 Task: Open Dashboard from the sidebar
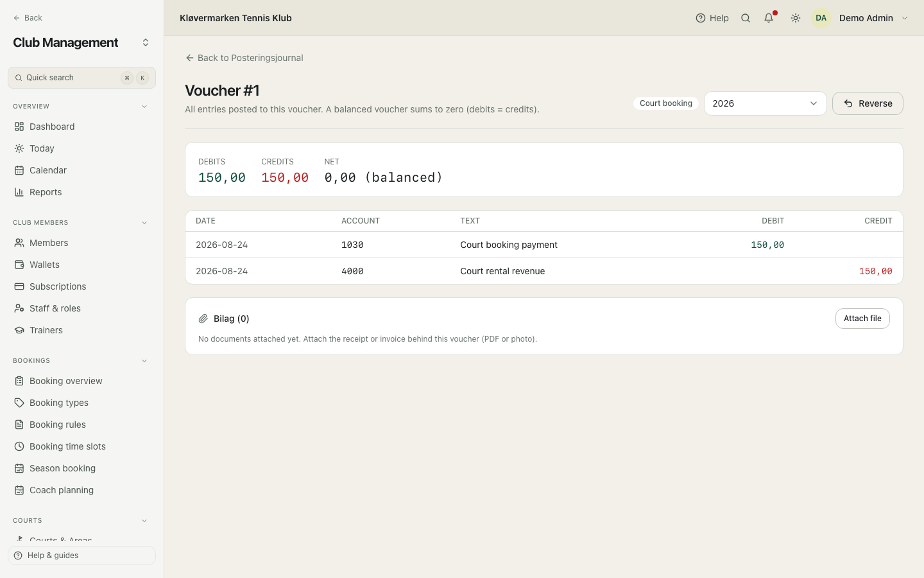pos(52,127)
